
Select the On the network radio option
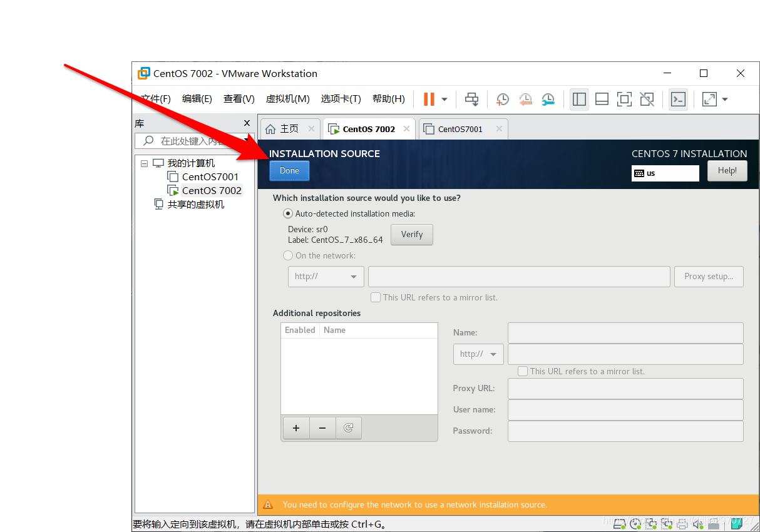click(x=288, y=255)
